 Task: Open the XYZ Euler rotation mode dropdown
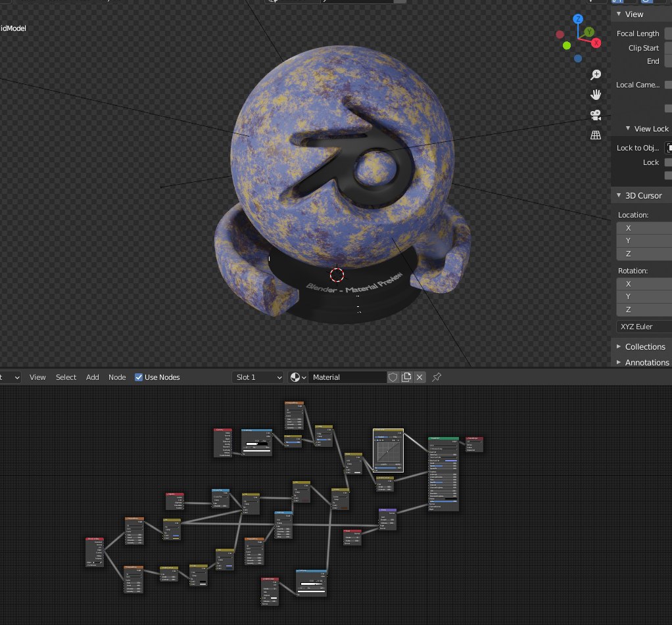click(644, 327)
